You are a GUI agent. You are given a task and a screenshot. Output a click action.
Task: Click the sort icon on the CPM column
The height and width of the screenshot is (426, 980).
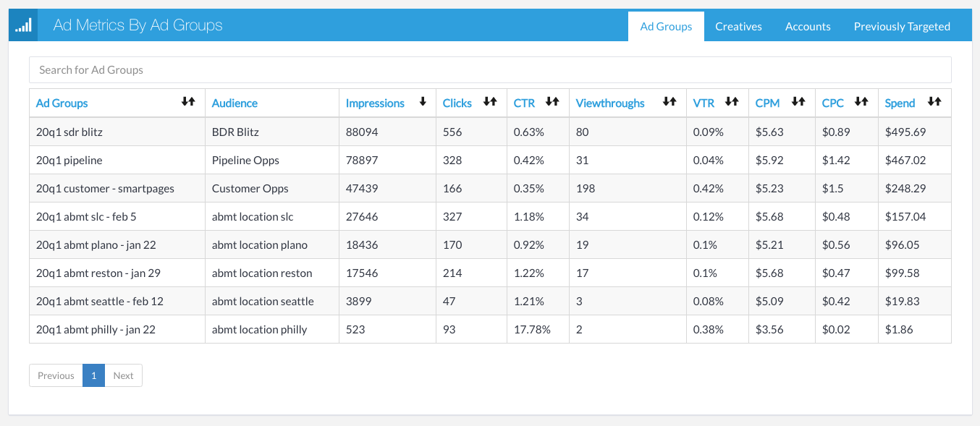coord(797,102)
